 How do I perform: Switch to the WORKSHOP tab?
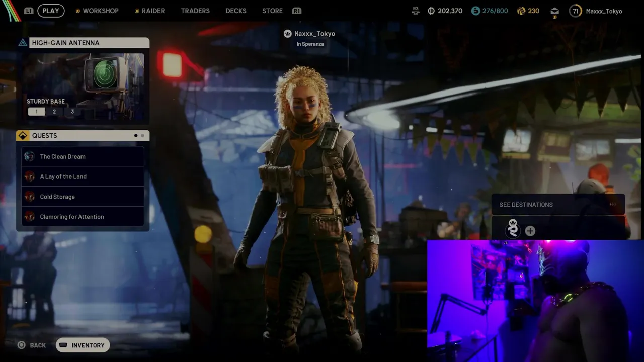[100, 11]
